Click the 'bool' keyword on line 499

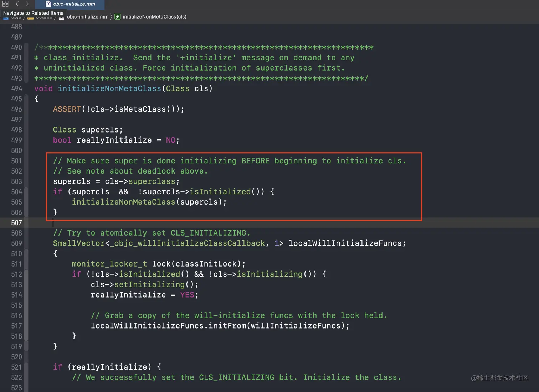62,140
